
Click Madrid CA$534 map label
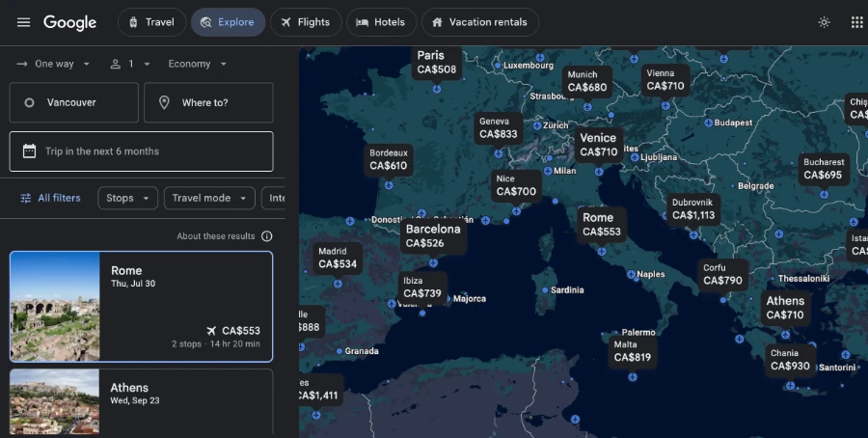point(338,258)
